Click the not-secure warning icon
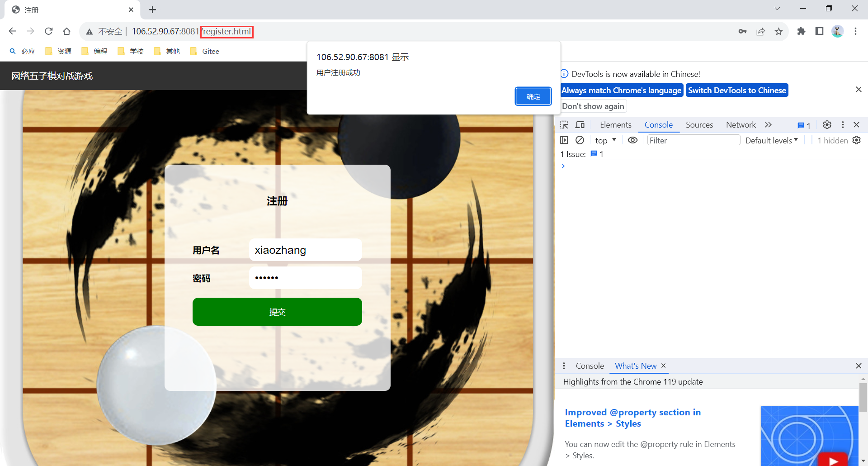This screenshot has width=868, height=466. 90,32
